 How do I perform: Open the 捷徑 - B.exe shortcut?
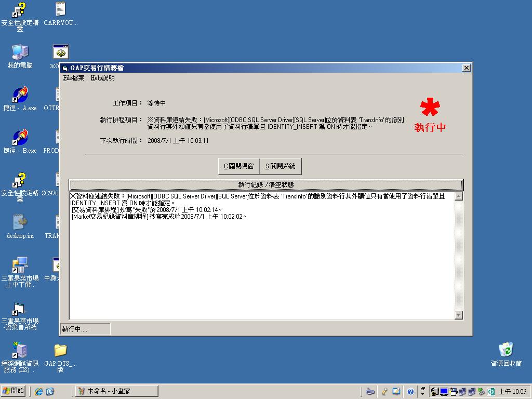click(20, 138)
